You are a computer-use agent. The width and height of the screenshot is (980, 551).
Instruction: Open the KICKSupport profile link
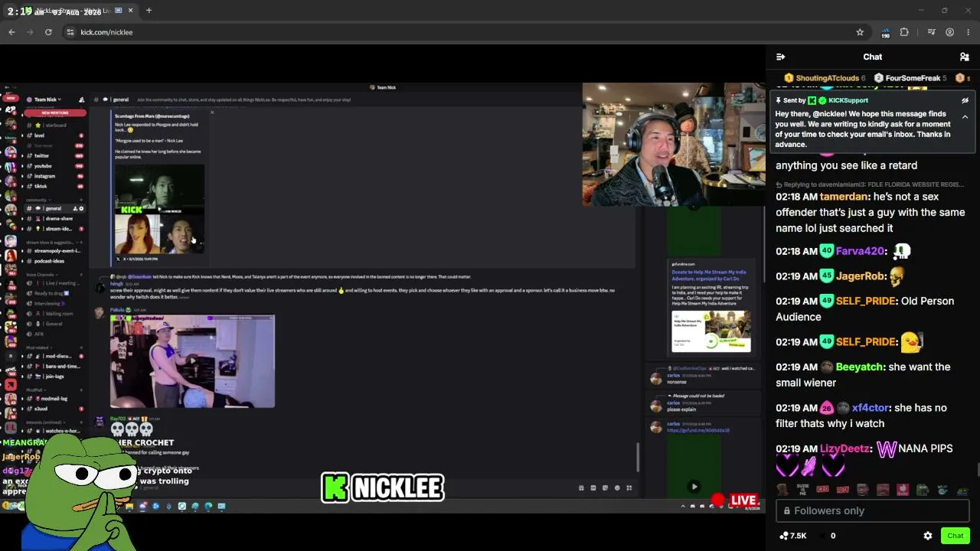(x=848, y=100)
